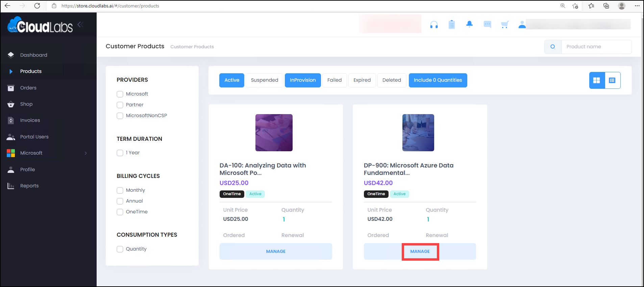Click the browser address bar URL

(110, 6)
